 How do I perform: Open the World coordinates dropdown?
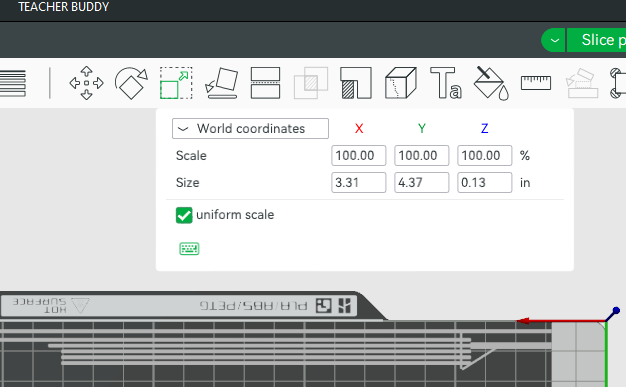pyautogui.click(x=250, y=129)
